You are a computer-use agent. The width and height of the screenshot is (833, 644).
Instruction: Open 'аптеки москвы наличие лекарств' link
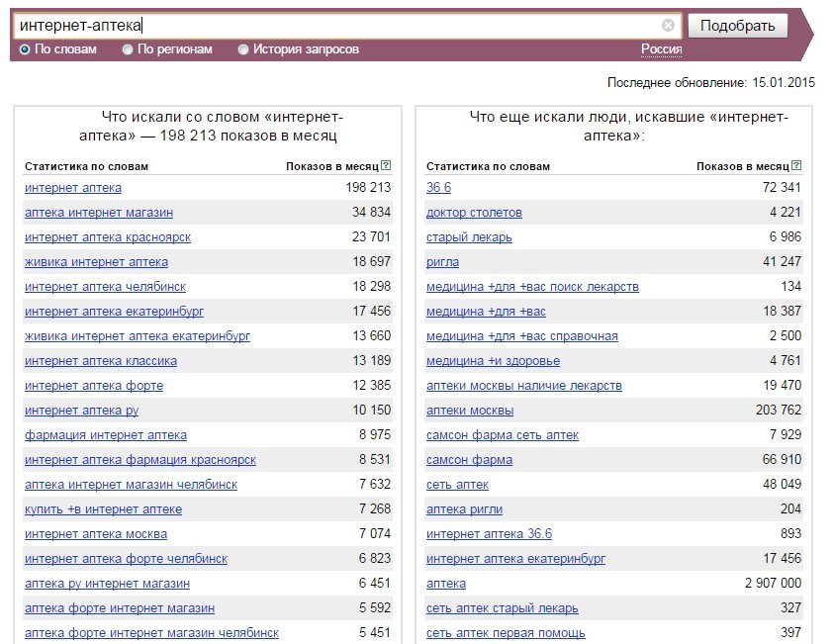coord(523,385)
